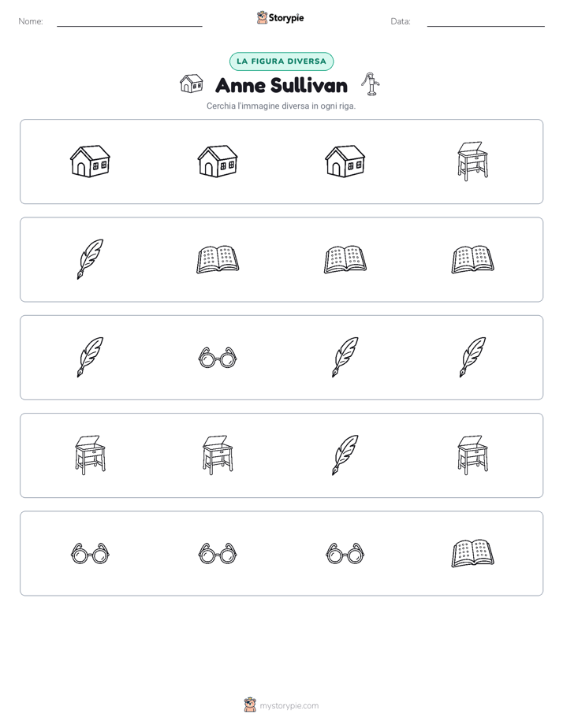Select the first eyeglasses in the last row
The image size is (563, 728).
coord(90,553)
